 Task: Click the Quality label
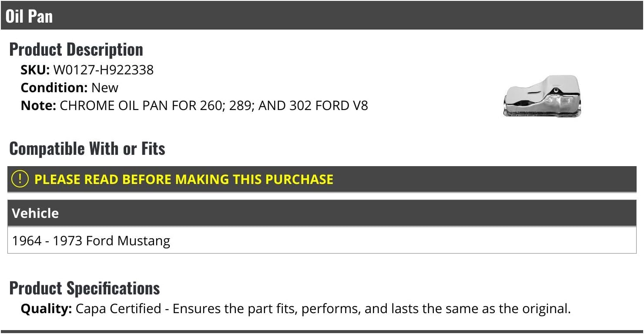click(46, 309)
